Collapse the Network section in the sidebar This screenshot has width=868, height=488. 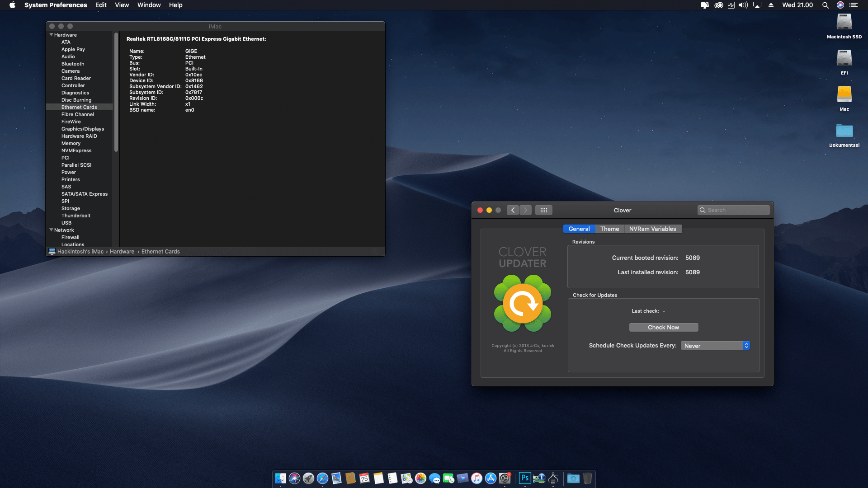51,230
